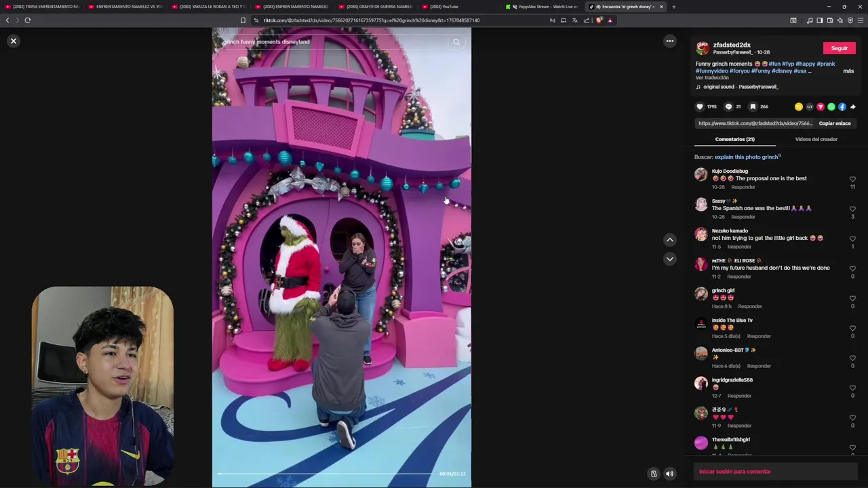Viewport: 868px width, 488px height.
Task: Click #fun hashtag in description
Action: (774, 64)
